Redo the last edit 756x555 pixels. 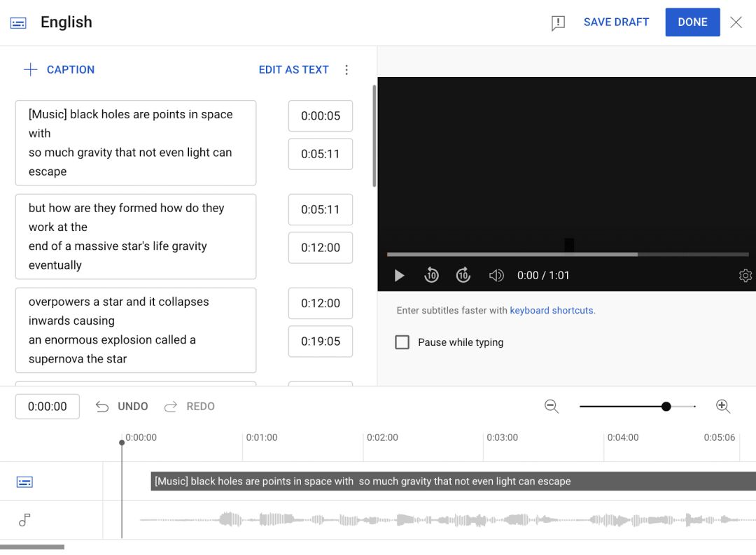(x=190, y=407)
